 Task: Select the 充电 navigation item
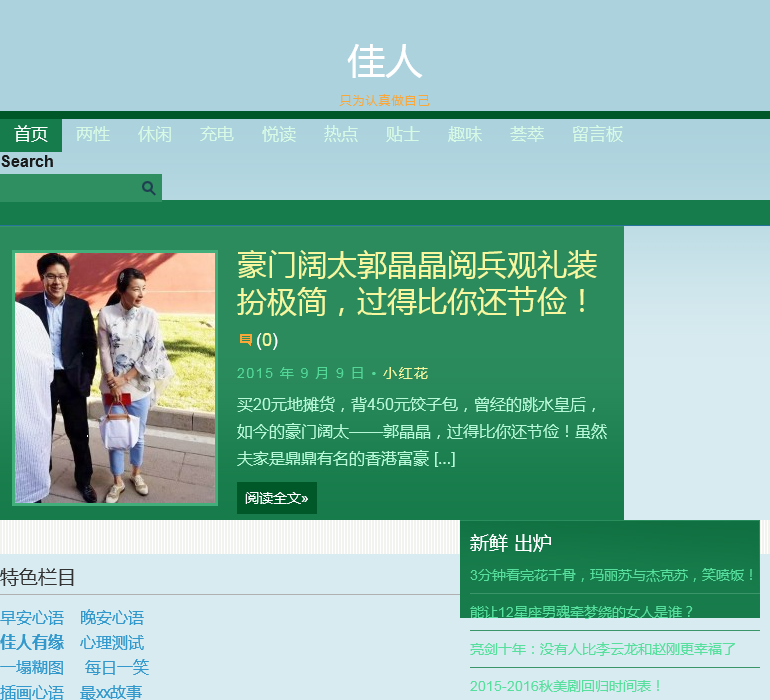coord(217,134)
